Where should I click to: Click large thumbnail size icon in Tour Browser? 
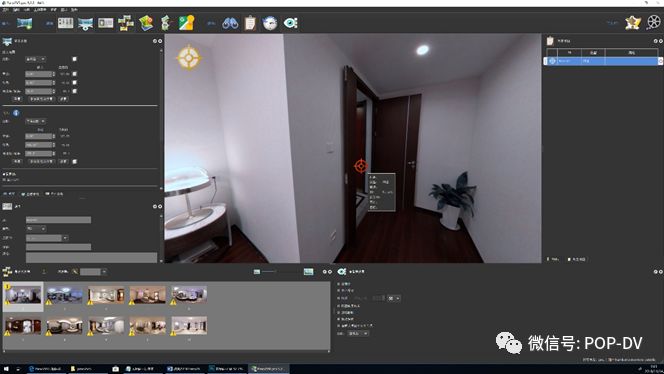[308, 271]
